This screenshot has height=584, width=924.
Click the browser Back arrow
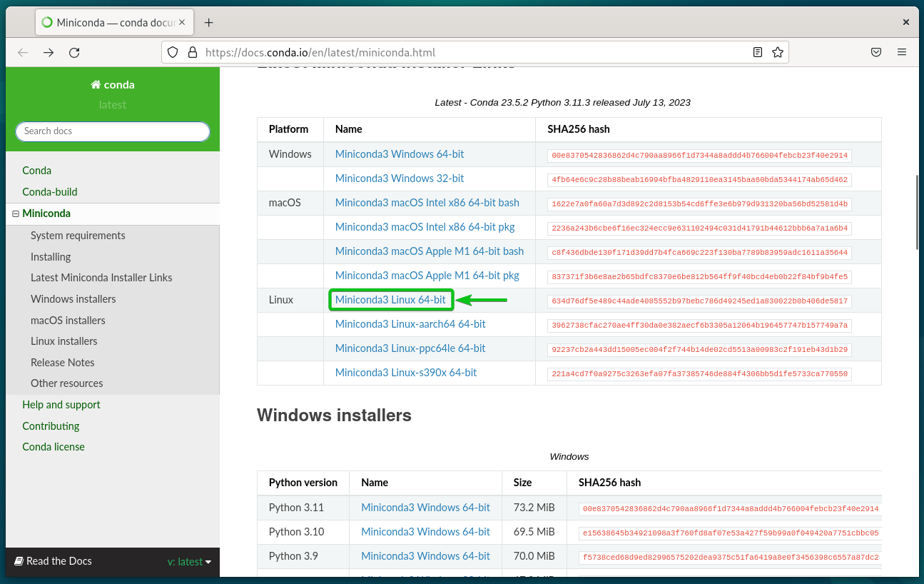click(x=23, y=52)
